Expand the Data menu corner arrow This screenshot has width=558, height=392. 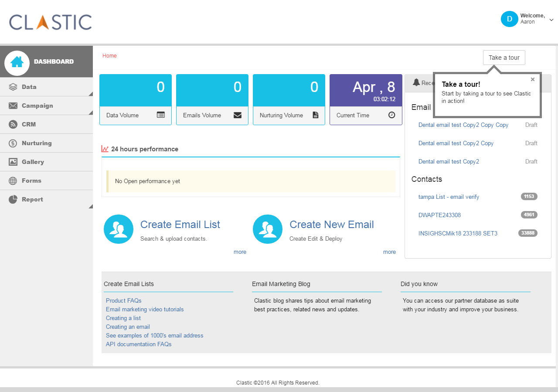click(x=91, y=94)
